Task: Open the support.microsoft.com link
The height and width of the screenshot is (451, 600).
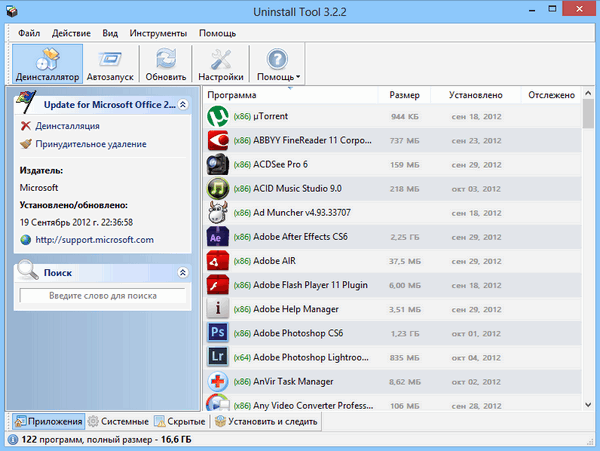Action: tap(95, 240)
